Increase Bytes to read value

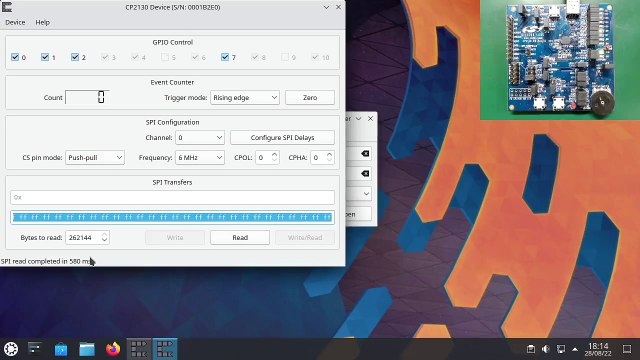pyautogui.click(x=104, y=234)
